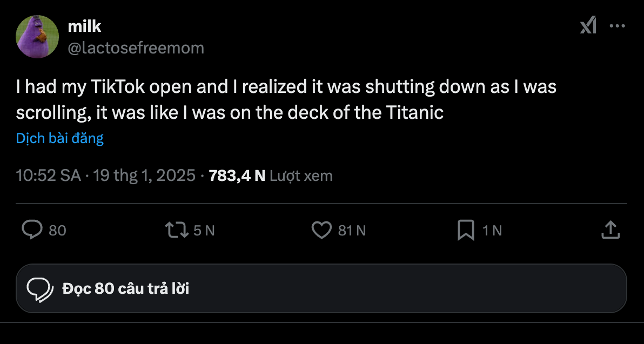Click the speech bubble icon in the reply bar
644x344 pixels.
point(39,288)
